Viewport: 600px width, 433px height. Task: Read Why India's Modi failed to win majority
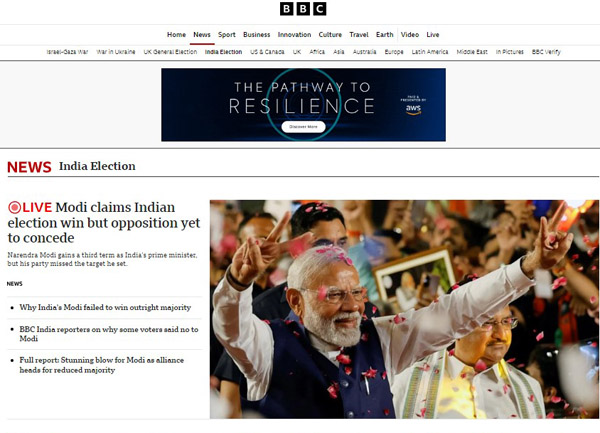tap(105, 307)
